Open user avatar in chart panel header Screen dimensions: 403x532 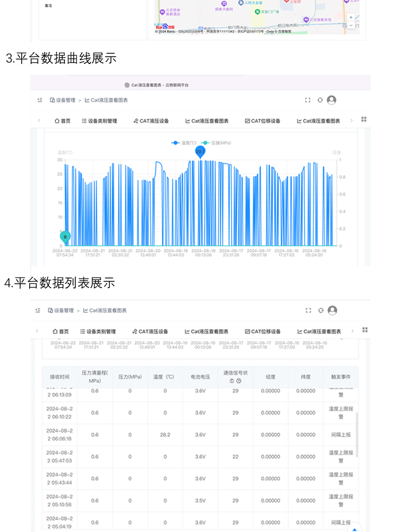tap(331, 100)
